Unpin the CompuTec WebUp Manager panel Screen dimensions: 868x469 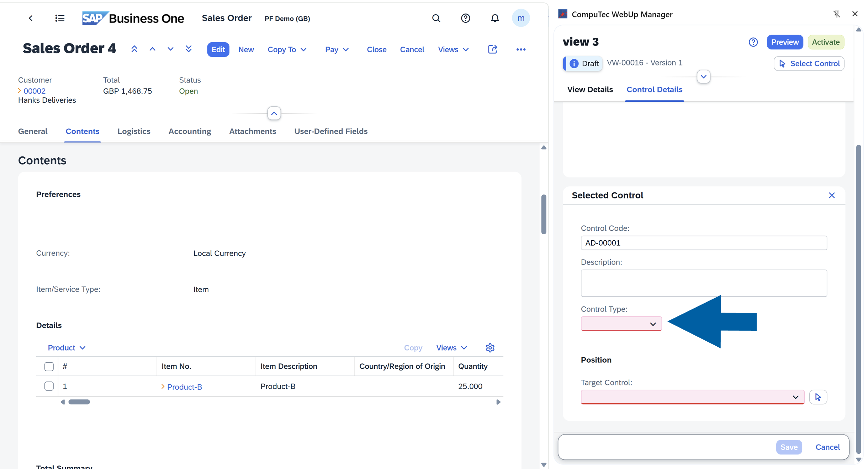pyautogui.click(x=837, y=14)
